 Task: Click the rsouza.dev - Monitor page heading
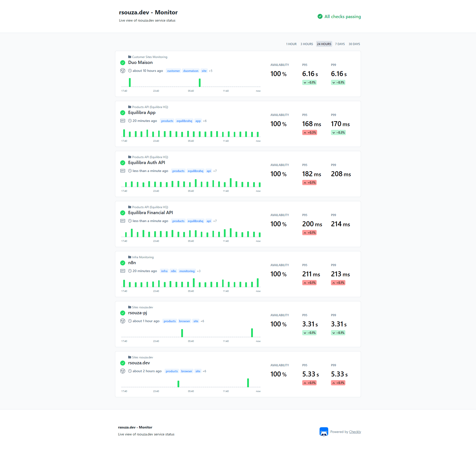coord(148,12)
